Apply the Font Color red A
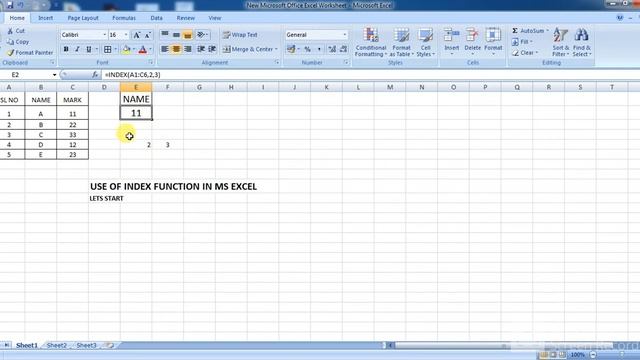 [x=142, y=49]
